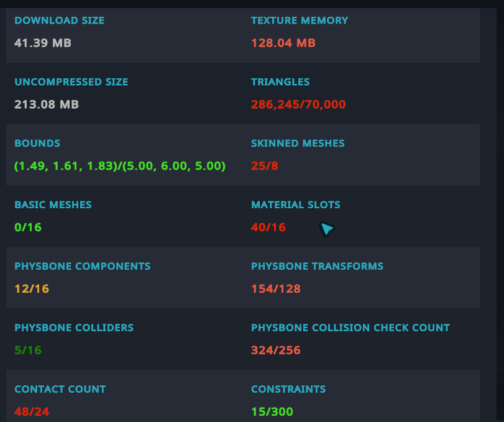Screen dimensions: 504x422
Task: Click the TRIANGLES label
Action: pyautogui.click(x=280, y=82)
